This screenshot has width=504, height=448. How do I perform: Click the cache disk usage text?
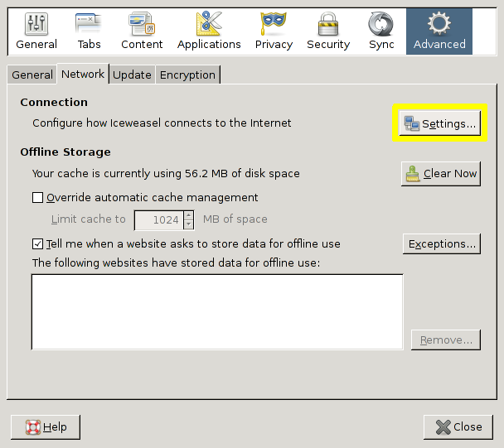pos(166,174)
